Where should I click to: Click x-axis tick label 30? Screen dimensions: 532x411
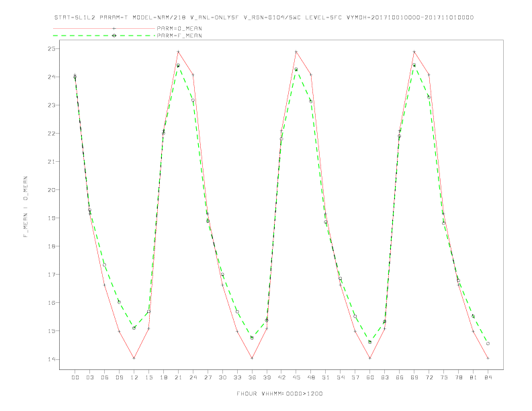tap(222, 377)
